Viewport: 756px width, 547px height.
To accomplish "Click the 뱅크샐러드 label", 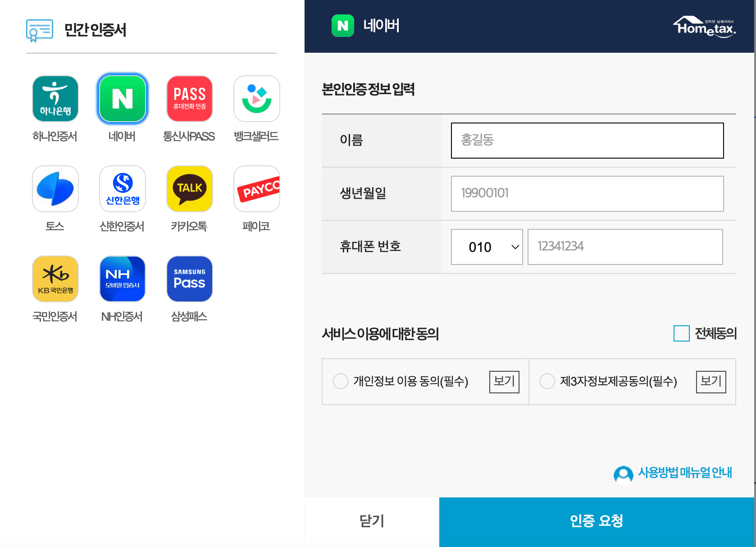I will [256, 137].
